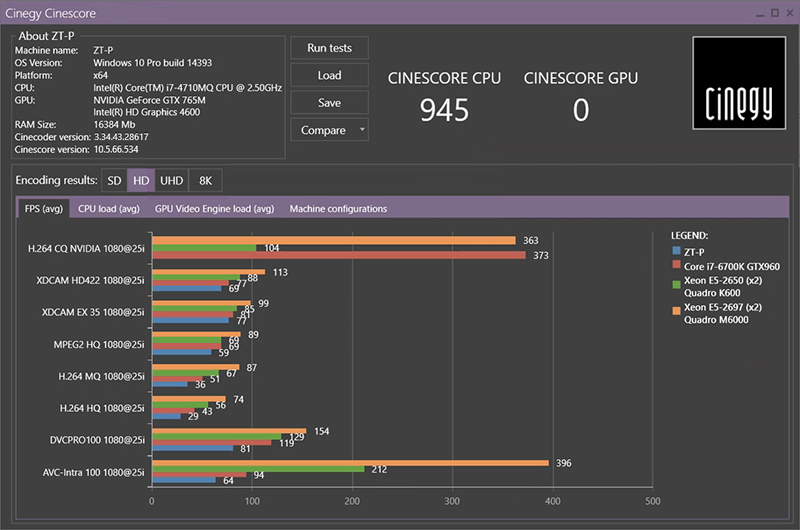This screenshot has width=800, height=530.
Task: Click the blue 81 DVCPRO100 bar
Action: coord(193,448)
